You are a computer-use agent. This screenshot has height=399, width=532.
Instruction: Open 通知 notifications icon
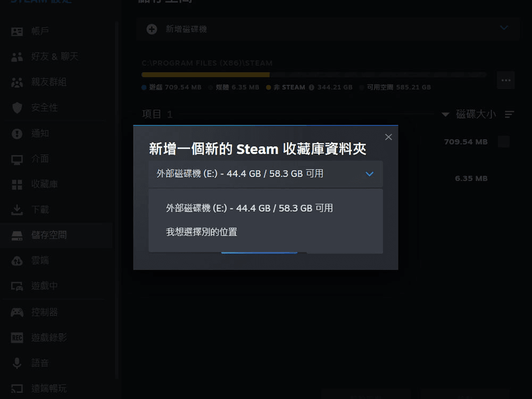[x=17, y=134]
